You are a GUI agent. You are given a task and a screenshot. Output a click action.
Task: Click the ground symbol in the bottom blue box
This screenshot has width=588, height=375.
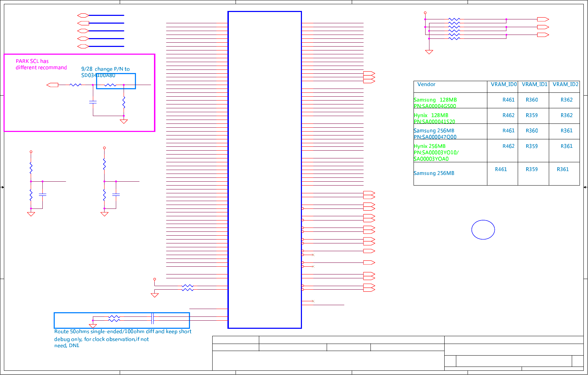93,326
